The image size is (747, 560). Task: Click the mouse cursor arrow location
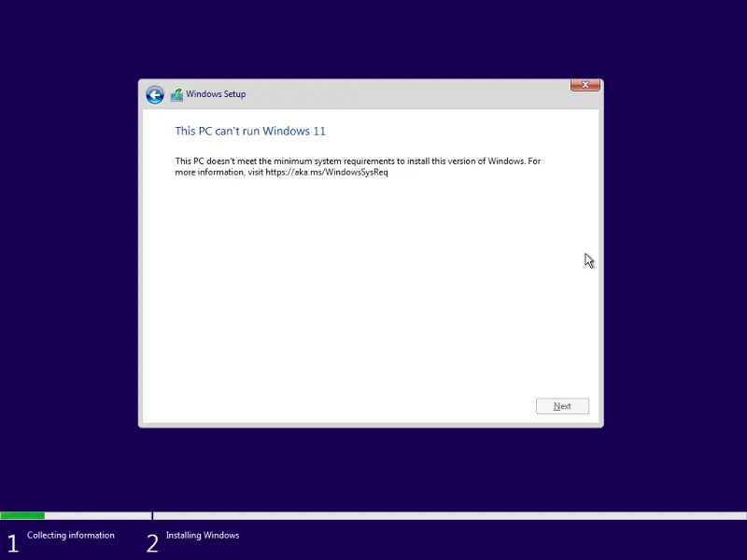(x=588, y=260)
